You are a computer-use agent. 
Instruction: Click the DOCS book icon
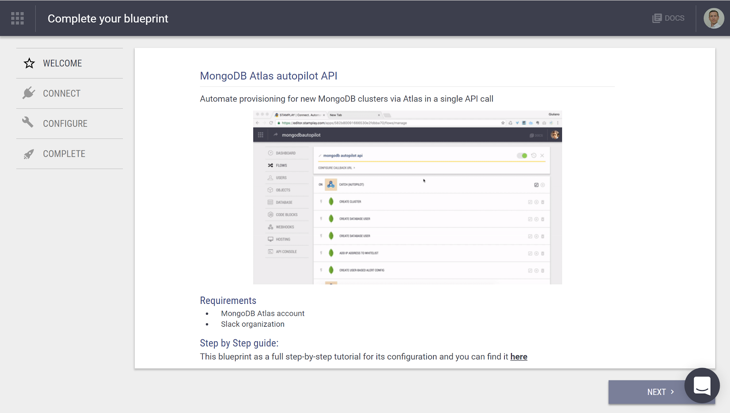pyautogui.click(x=656, y=18)
